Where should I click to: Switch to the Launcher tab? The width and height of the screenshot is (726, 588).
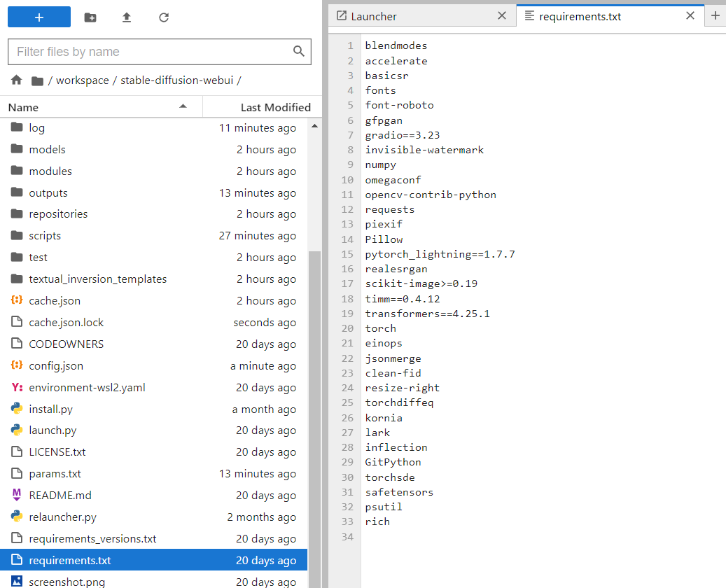coord(374,16)
